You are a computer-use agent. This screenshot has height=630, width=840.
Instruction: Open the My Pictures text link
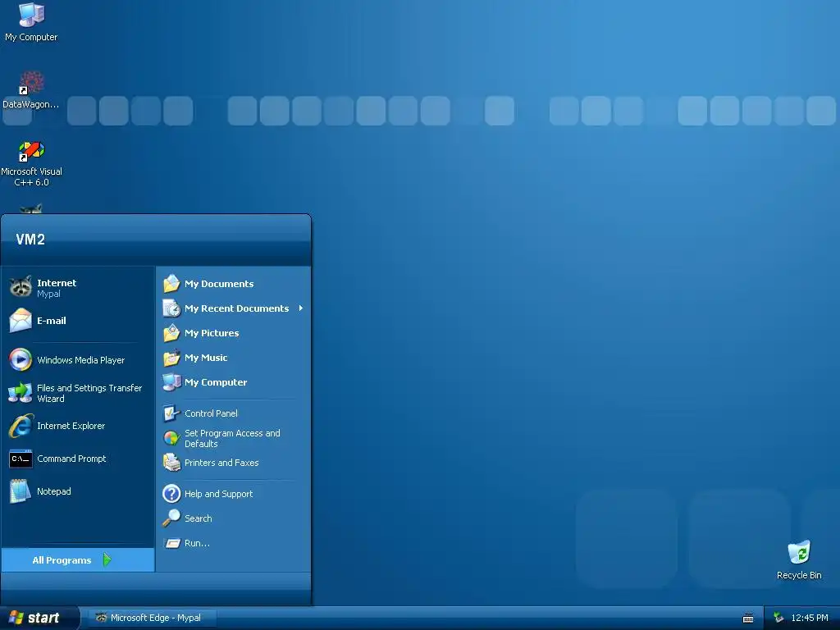point(212,333)
